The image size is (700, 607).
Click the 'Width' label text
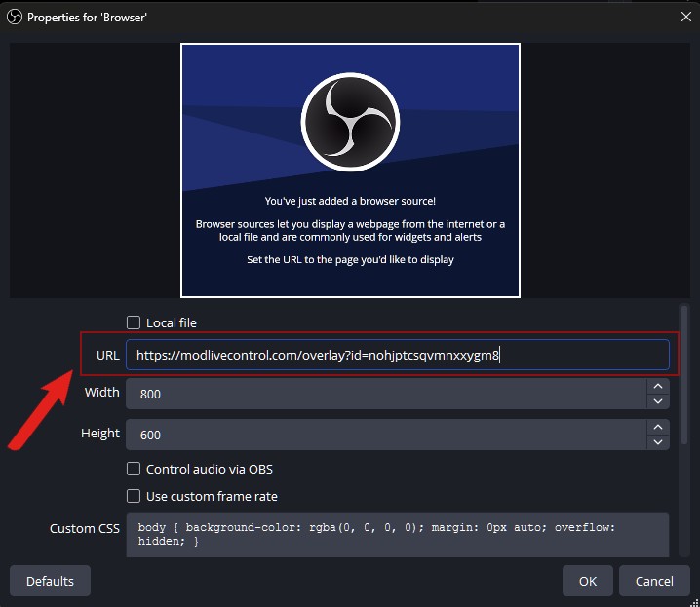(101, 392)
